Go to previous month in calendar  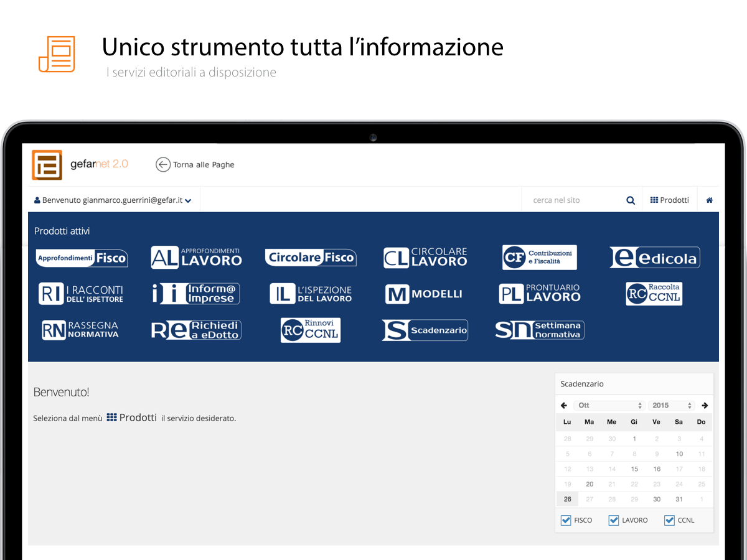point(564,405)
